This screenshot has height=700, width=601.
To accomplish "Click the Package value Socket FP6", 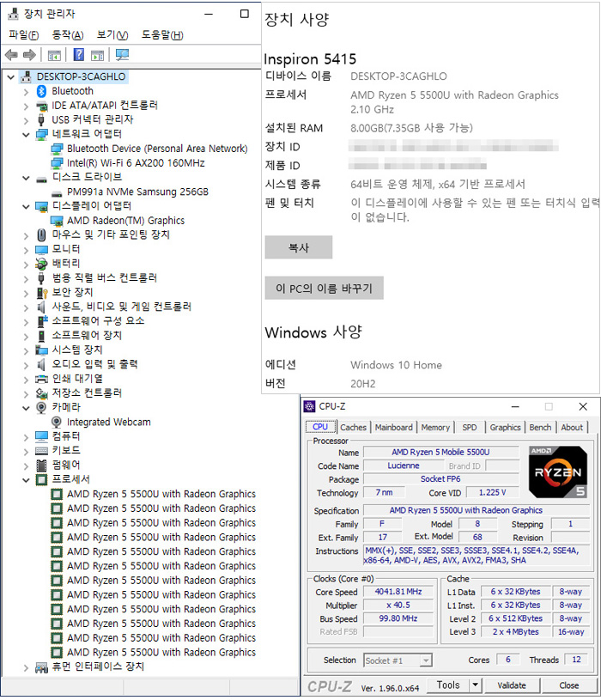I will click(x=440, y=479).
